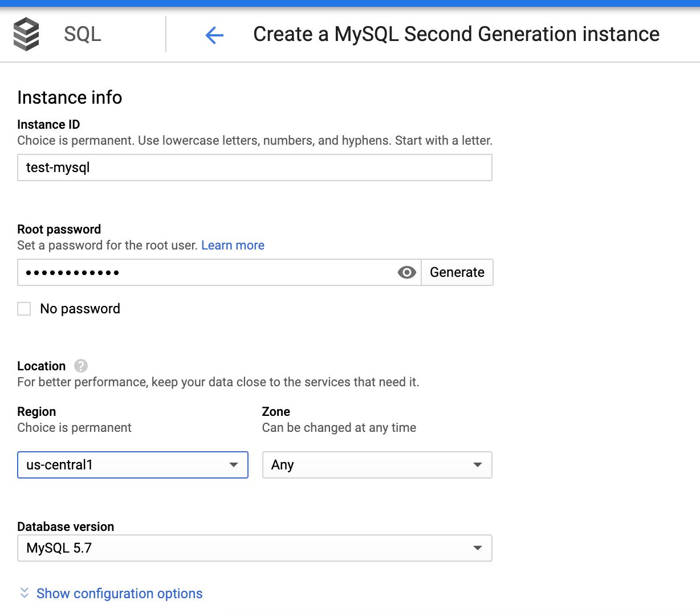The width and height of the screenshot is (700, 613).
Task: Click the Generate password button
Action: tap(457, 272)
